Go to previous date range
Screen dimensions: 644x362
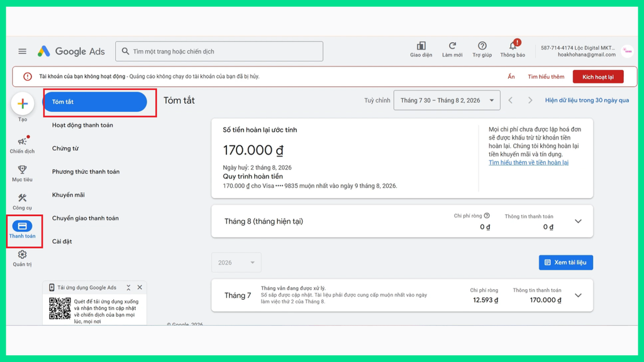click(x=511, y=100)
